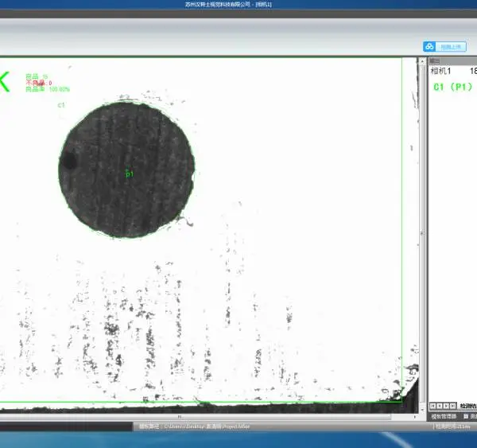
Task: Click the blue cloud upload button
Action: point(444,47)
